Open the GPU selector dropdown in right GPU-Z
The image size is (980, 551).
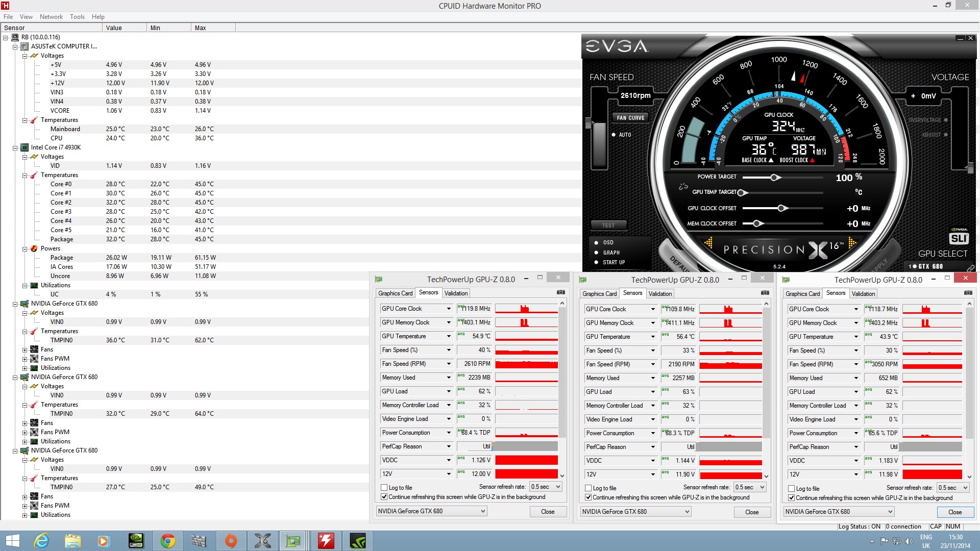(839, 512)
